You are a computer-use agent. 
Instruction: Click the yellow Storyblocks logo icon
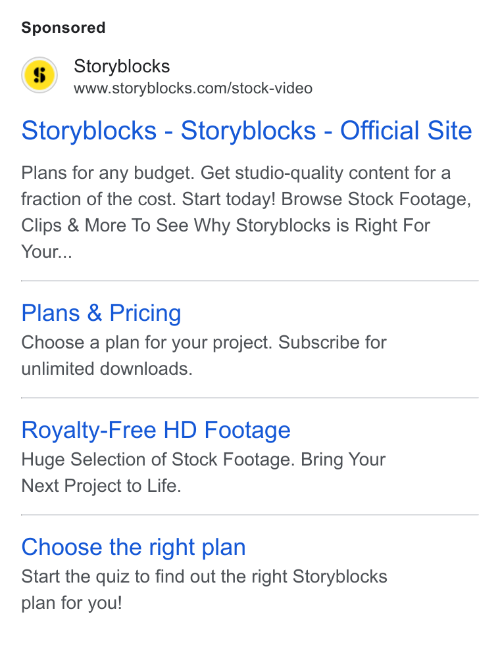click(39, 75)
